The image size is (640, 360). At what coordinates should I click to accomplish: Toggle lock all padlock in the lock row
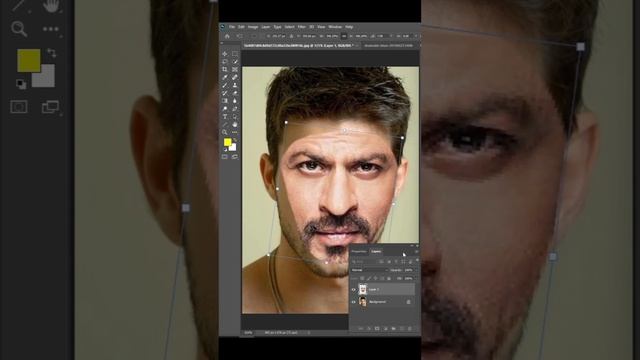(x=389, y=278)
